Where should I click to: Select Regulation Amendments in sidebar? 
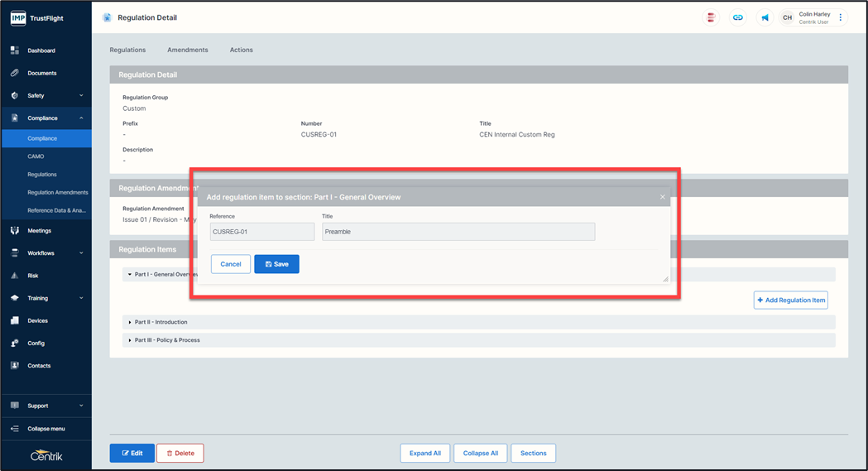point(57,193)
